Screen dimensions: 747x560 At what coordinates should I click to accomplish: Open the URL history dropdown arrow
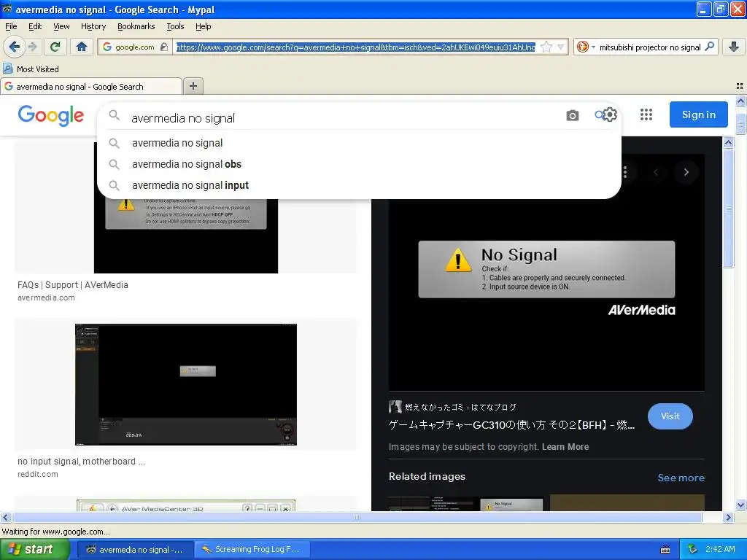pos(561,47)
